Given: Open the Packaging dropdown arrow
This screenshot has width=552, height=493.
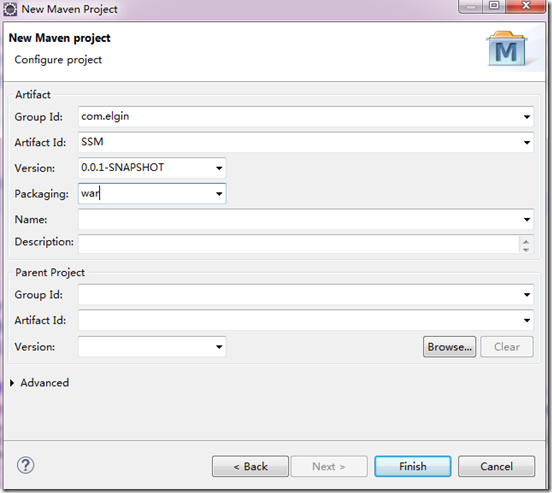Looking at the screenshot, I should tap(219, 194).
